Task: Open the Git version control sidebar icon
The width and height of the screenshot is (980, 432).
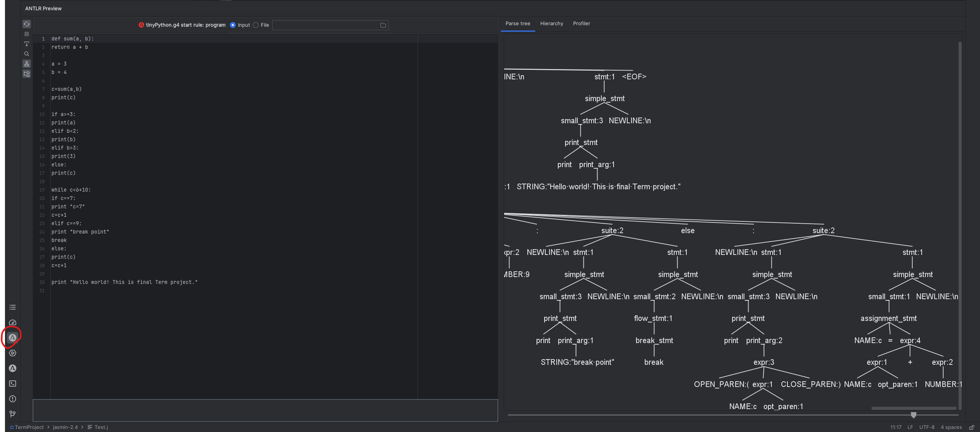Action: click(13, 414)
